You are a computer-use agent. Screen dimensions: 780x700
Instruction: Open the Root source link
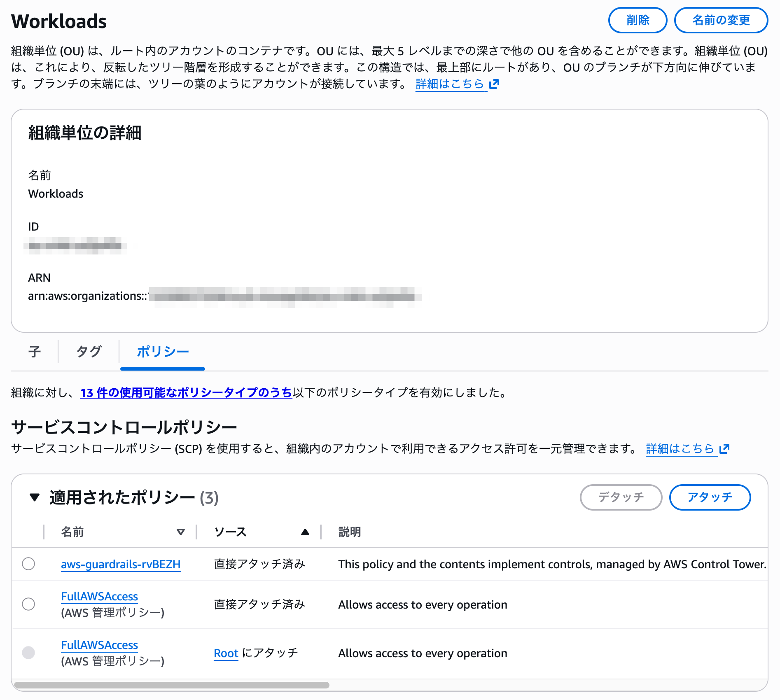click(x=226, y=653)
